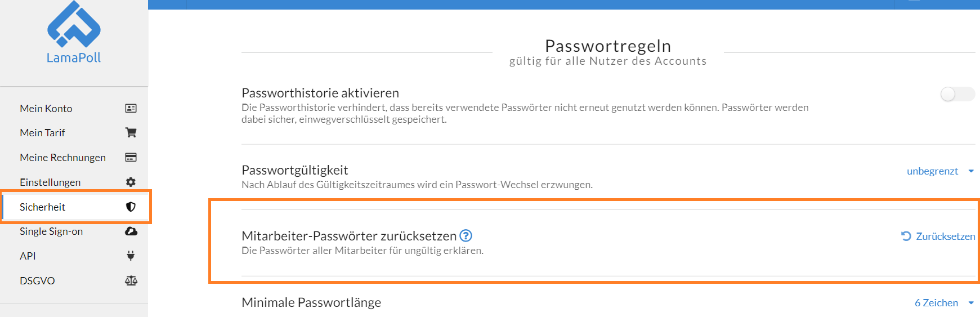980x317 pixels.
Task: Click the scales icon beside DSGVO
Action: [131, 280]
